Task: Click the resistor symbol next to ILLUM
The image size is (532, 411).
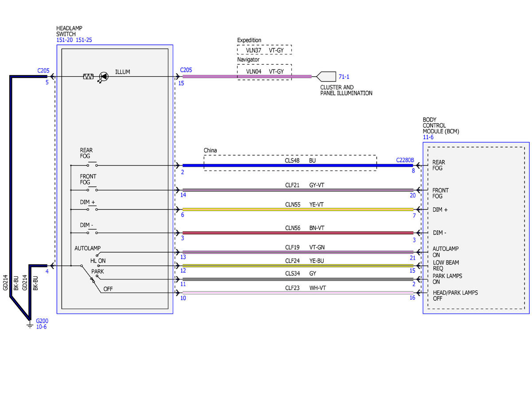Action: click(x=88, y=77)
